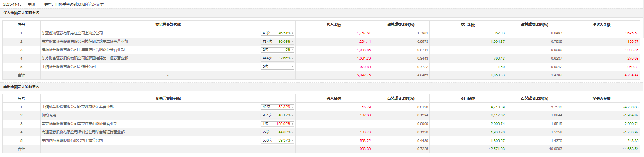
Task: Expand the 1次 100.00% stats box
Action: coord(277,124)
